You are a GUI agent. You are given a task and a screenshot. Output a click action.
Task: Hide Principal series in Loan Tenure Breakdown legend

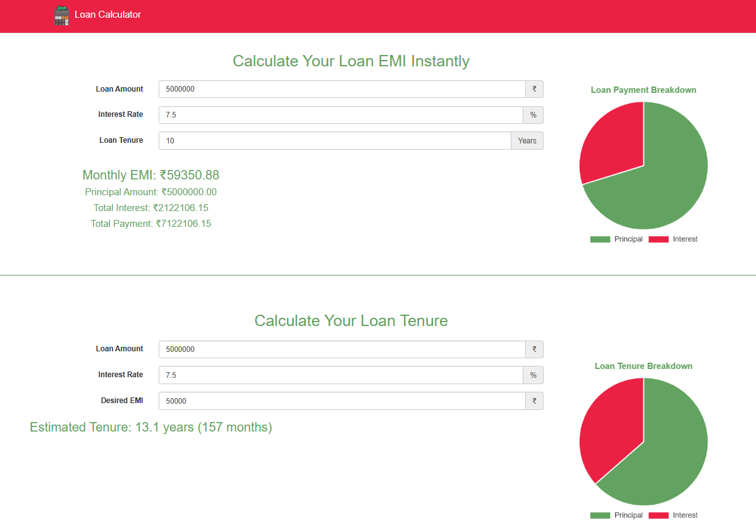[x=616, y=516]
